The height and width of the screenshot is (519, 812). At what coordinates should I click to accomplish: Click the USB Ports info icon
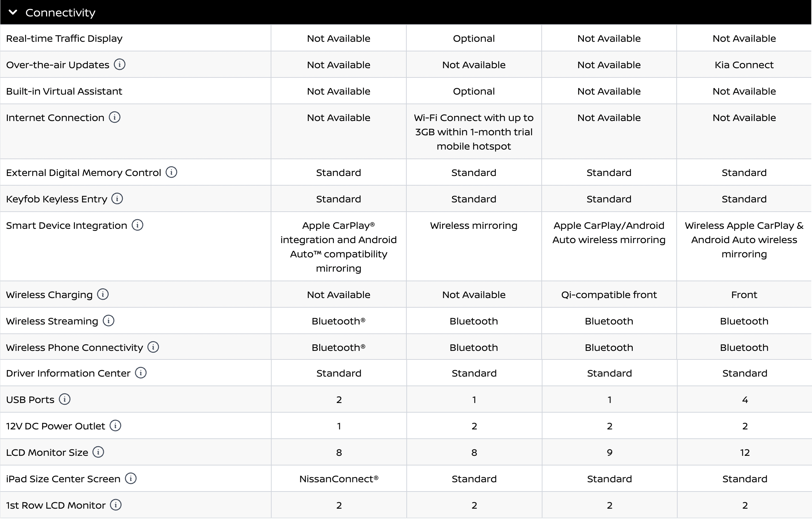(x=65, y=399)
